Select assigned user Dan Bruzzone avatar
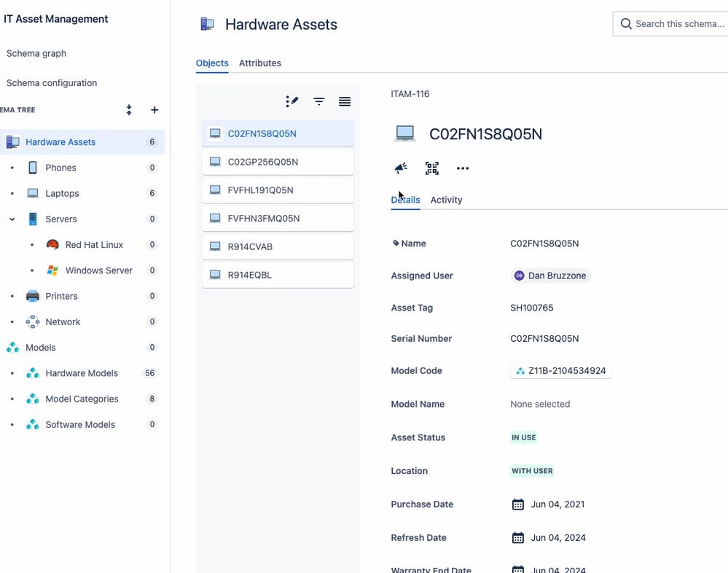 pos(518,276)
